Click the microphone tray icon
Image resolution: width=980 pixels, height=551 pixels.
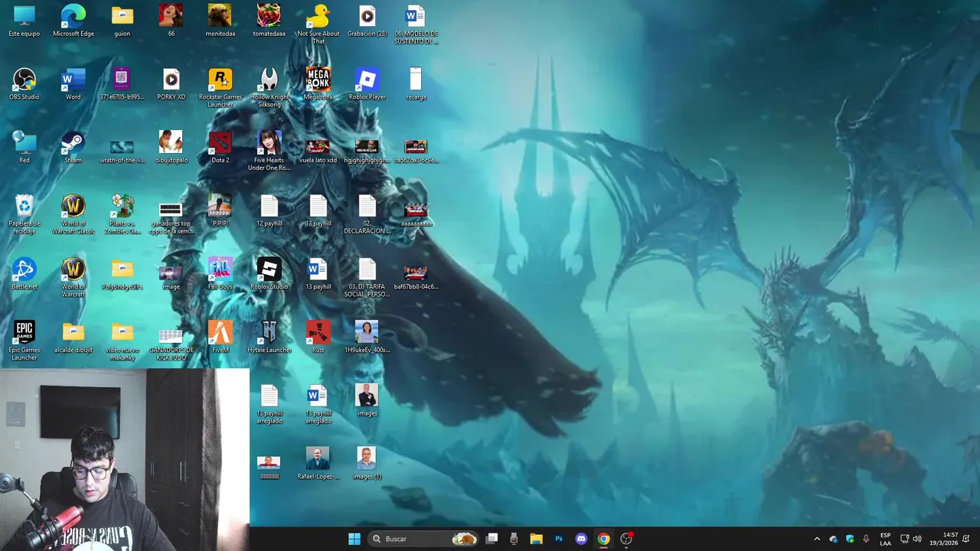pyautogui.click(x=866, y=539)
